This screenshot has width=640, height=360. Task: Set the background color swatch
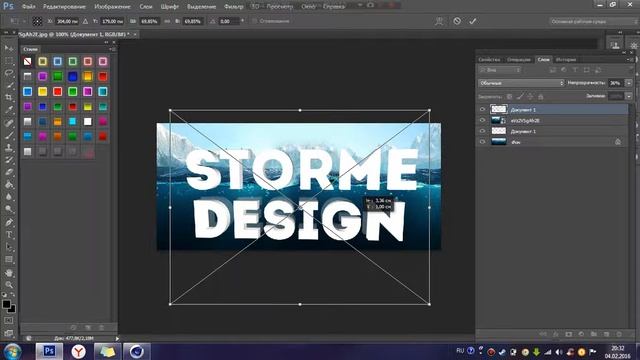pyautogui.click(x=12, y=309)
